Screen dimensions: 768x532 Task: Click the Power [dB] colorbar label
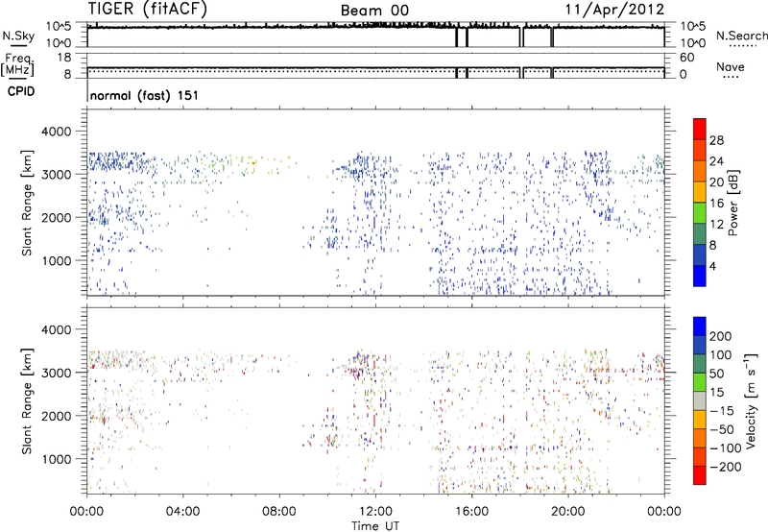732,203
